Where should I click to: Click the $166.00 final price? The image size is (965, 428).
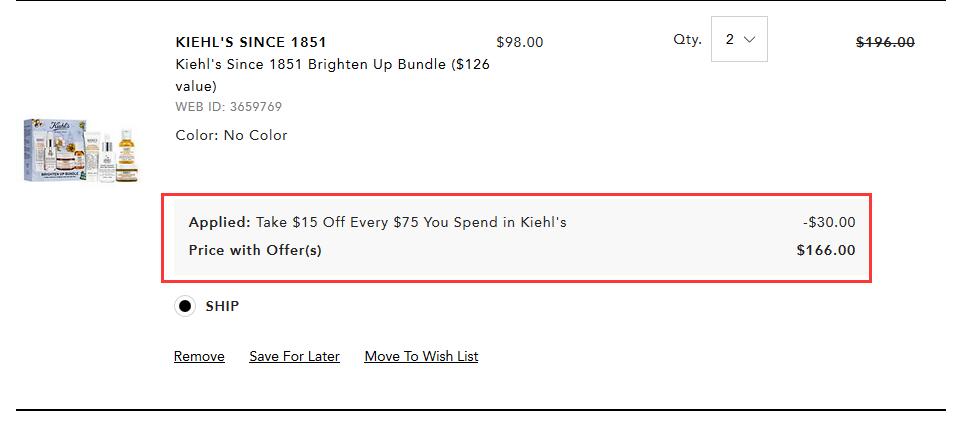point(826,250)
